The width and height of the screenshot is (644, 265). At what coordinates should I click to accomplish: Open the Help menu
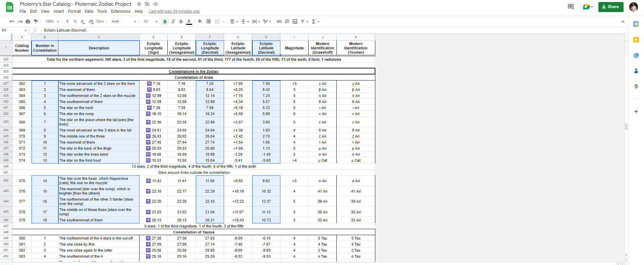[x=139, y=11]
